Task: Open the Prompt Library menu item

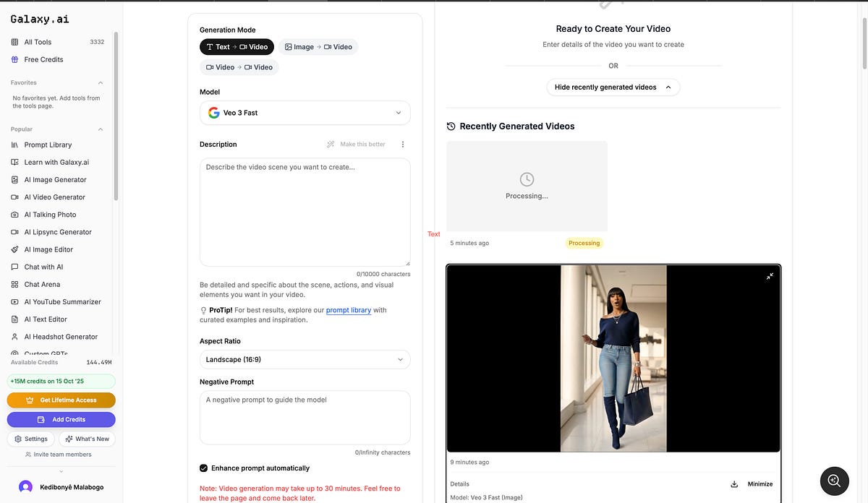Action: tap(48, 145)
